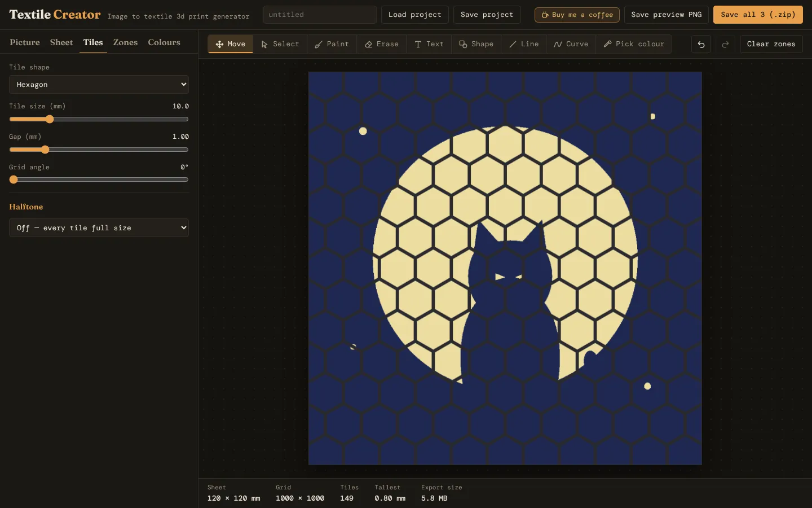
Task: Open the Tile shape Hexagon dropdown
Action: click(99, 85)
